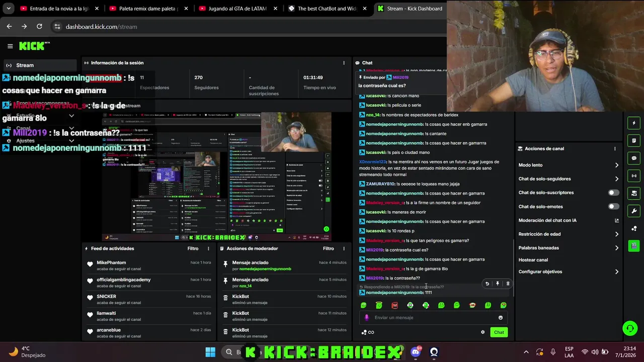Toggle Chat de solo-emotes switch
This screenshot has width=644, height=362.
click(x=614, y=206)
